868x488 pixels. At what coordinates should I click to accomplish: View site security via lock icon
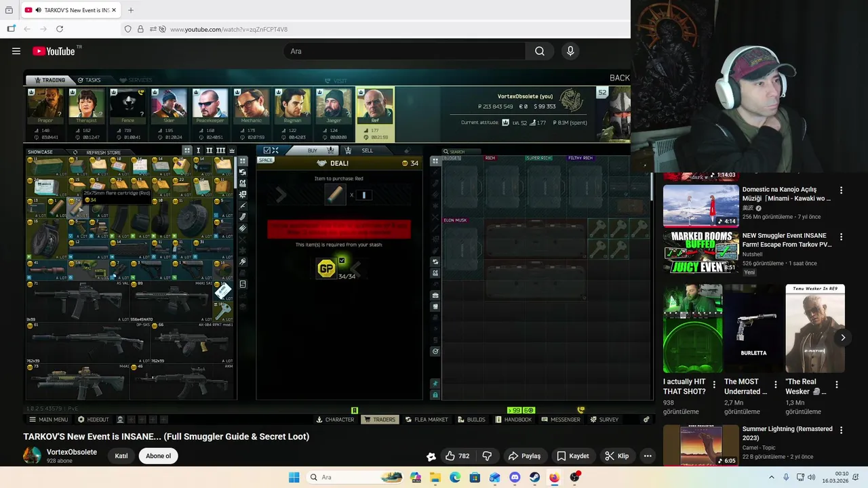140,29
